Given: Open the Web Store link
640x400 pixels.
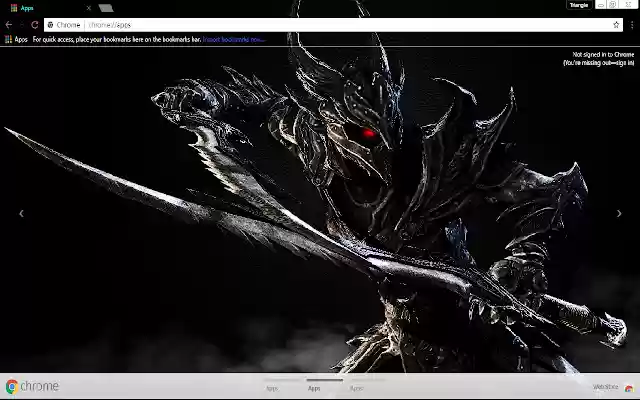Looking at the screenshot, I should click(613, 387).
